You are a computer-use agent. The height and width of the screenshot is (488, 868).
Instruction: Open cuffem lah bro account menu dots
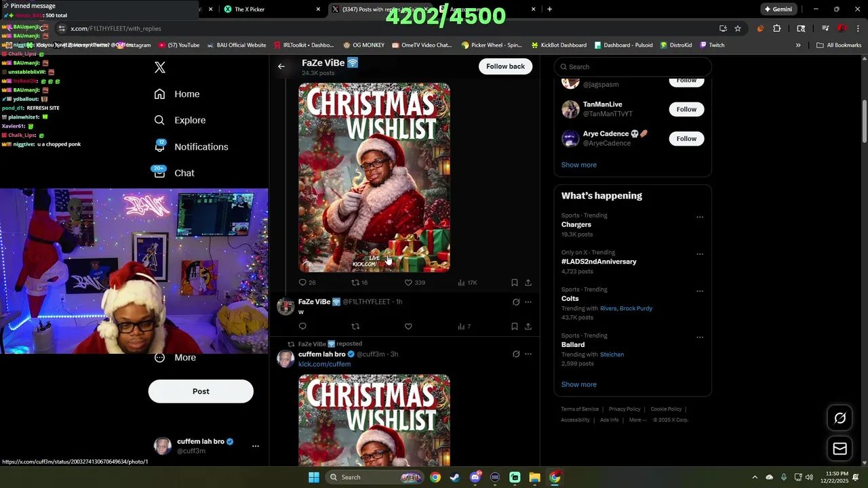click(x=256, y=446)
